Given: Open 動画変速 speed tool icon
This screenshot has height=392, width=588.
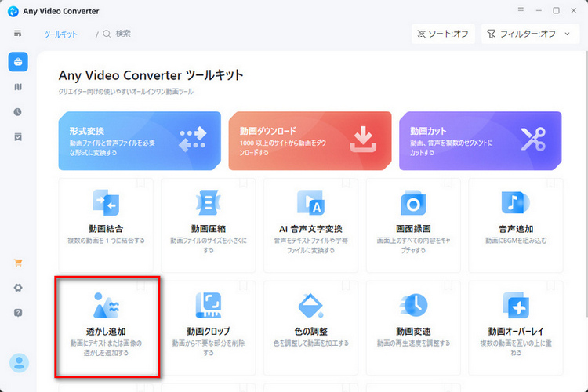Looking at the screenshot, I should point(413,305).
